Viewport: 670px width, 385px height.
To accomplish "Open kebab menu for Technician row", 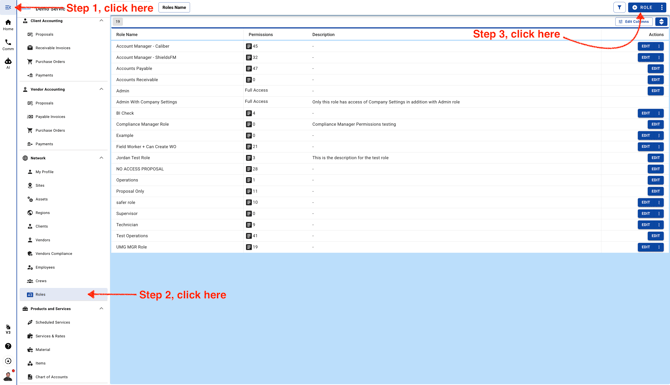I will (659, 225).
